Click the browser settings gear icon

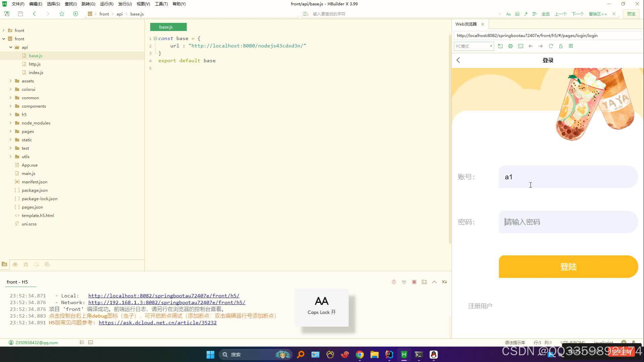click(x=510, y=46)
